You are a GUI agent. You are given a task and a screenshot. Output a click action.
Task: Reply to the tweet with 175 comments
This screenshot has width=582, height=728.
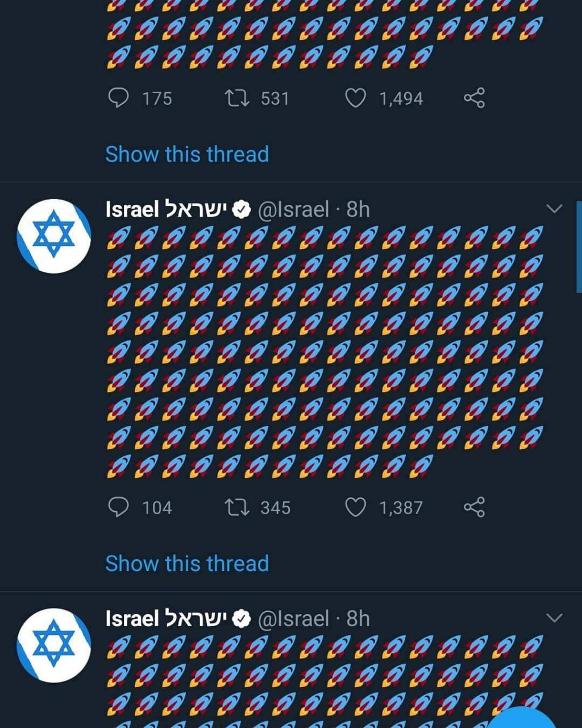(118, 98)
